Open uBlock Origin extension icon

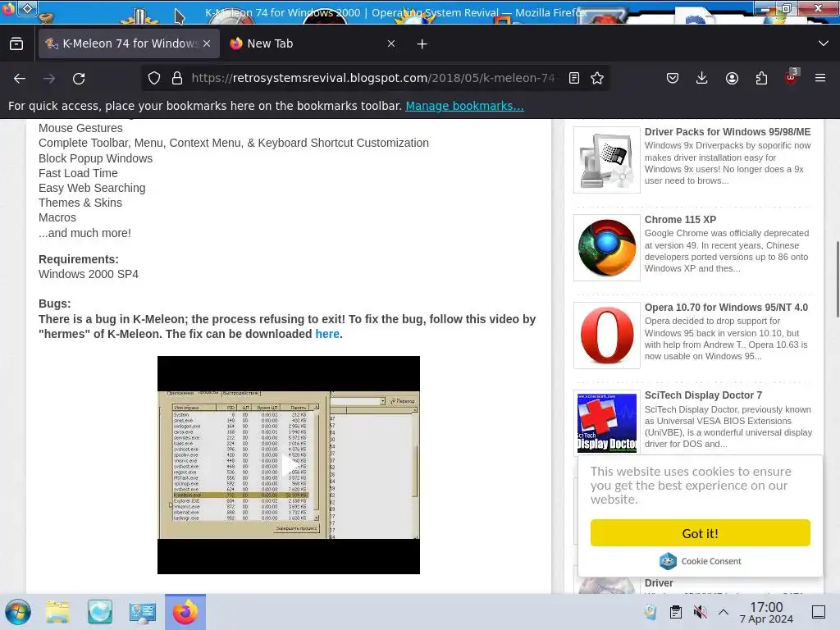tap(792, 77)
